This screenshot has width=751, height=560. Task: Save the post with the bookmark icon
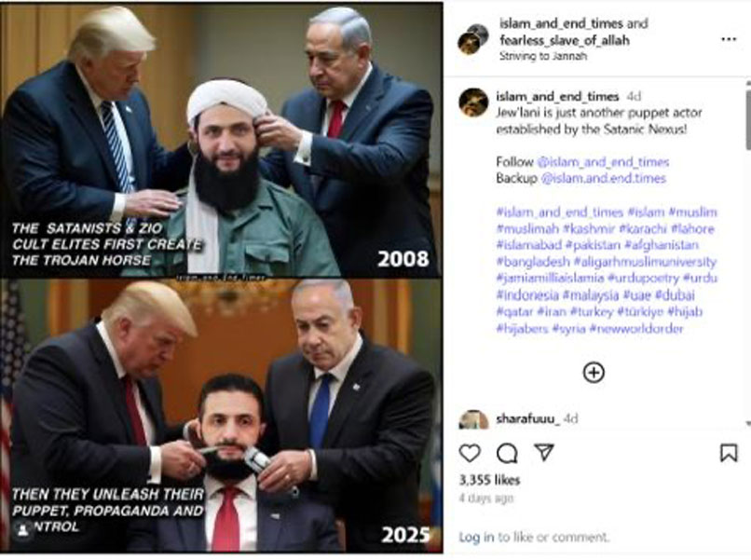tap(729, 453)
